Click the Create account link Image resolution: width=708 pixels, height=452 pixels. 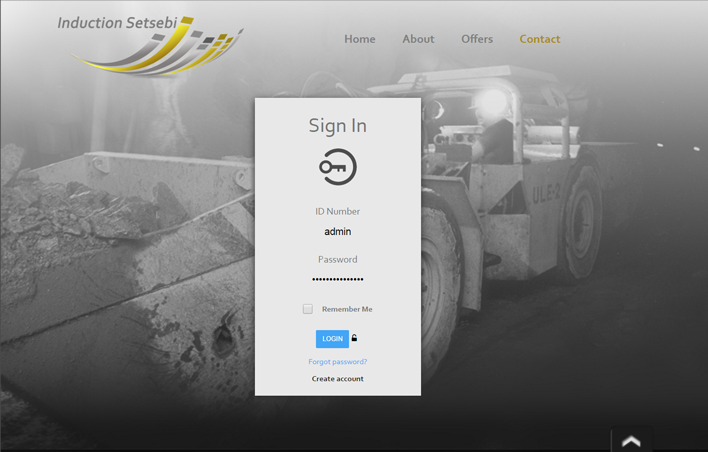click(x=337, y=379)
